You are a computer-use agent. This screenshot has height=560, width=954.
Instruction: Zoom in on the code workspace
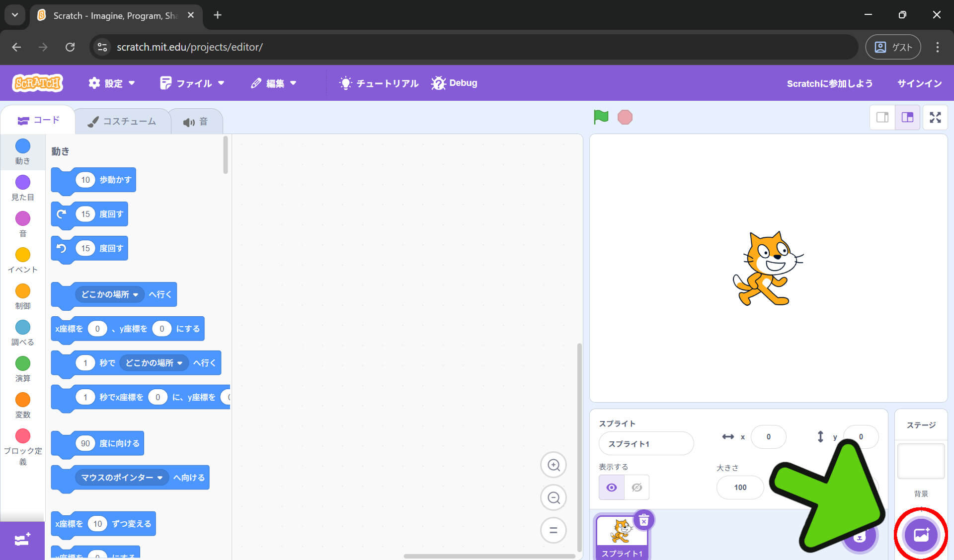tap(554, 465)
